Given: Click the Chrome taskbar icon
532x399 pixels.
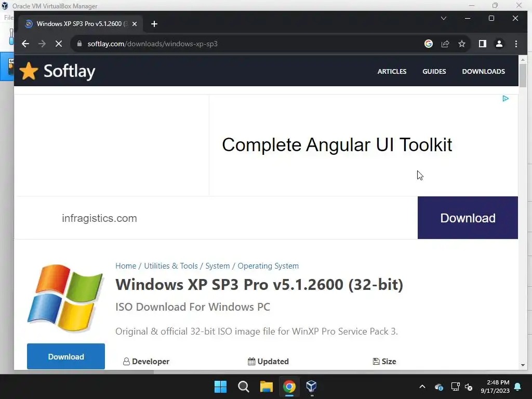Looking at the screenshot, I should click(x=289, y=387).
